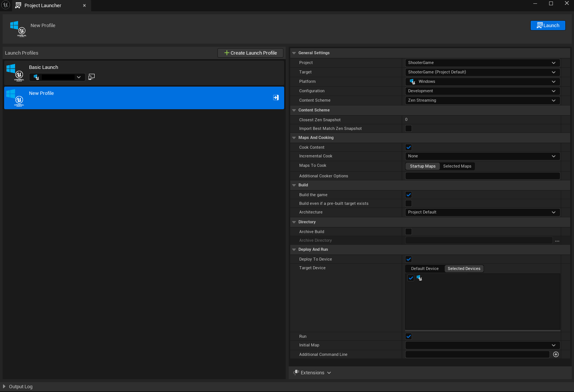574x392 pixels.
Task: Select the Default Device tab
Action: click(x=424, y=268)
